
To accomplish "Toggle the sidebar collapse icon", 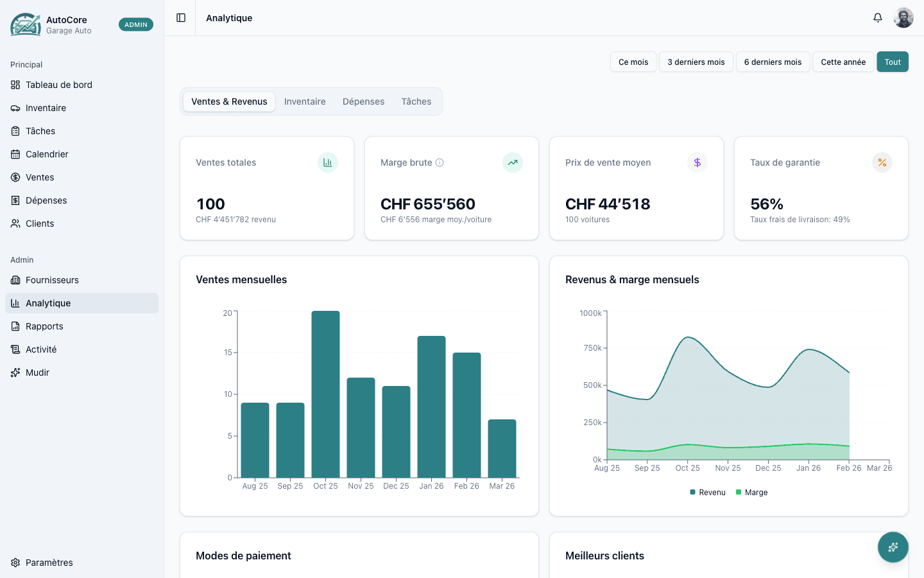I will click(x=181, y=18).
